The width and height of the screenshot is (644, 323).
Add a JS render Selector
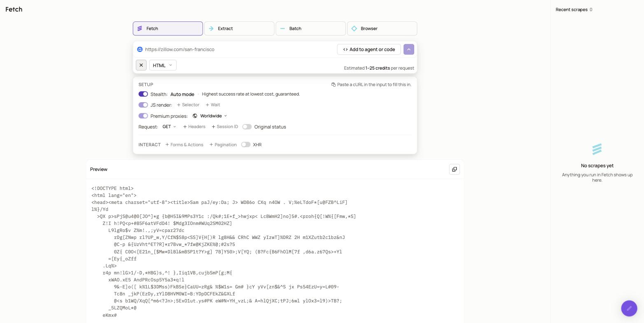pyautogui.click(x=188, y=105)
